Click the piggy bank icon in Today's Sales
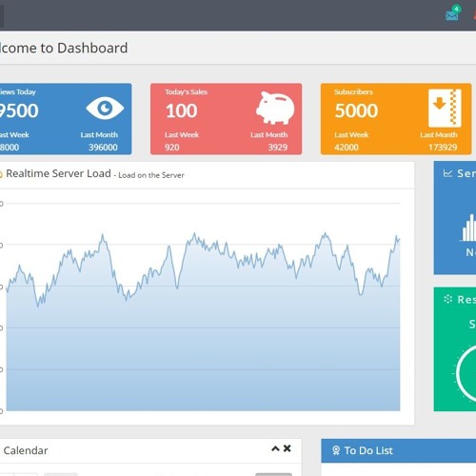476x476 pixels. pyautogui.click(x=275, y=108)
